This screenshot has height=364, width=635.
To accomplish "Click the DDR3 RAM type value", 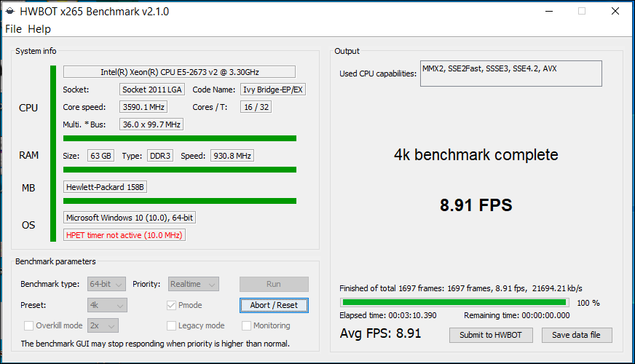I will (x=160, y=156).
